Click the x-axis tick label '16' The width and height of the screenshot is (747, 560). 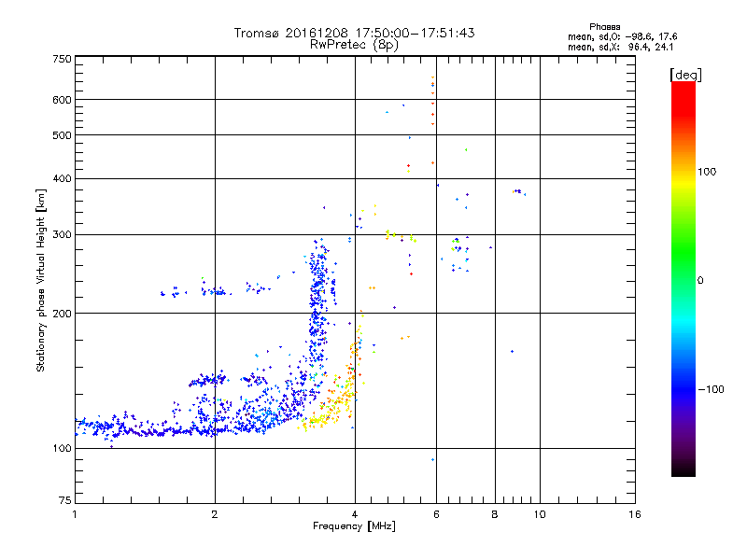[635, 514]
